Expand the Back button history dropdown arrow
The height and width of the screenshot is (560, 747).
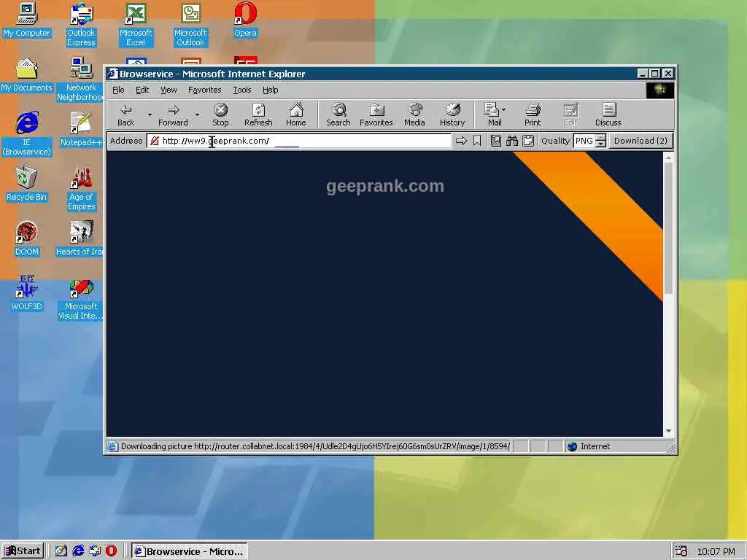150,114
